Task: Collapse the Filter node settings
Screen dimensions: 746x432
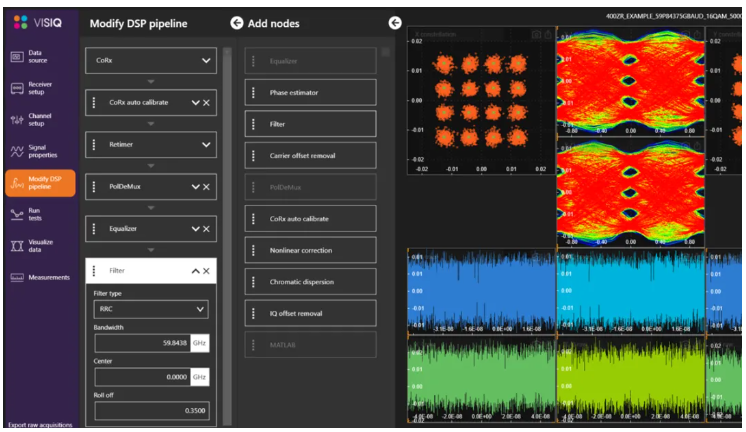Action: point(195,271)
